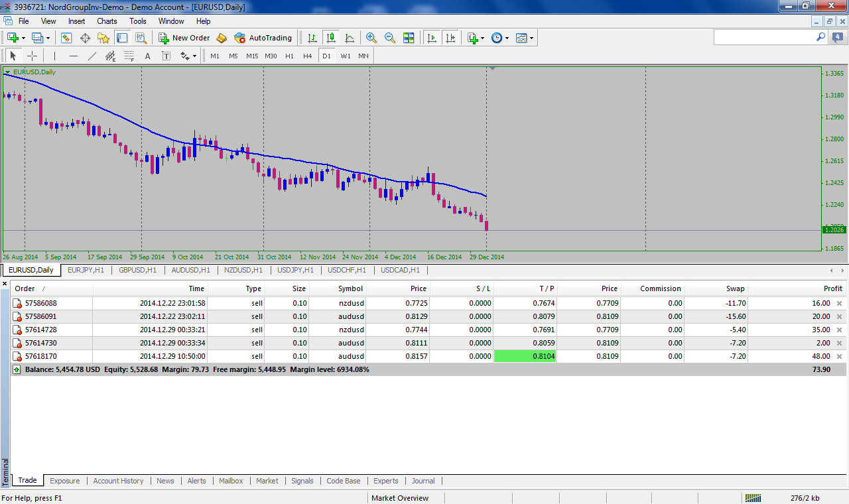Select the equidistant channel tool
Screen dimensions: 849x504
pyautogui.click(x=111, y=56)
